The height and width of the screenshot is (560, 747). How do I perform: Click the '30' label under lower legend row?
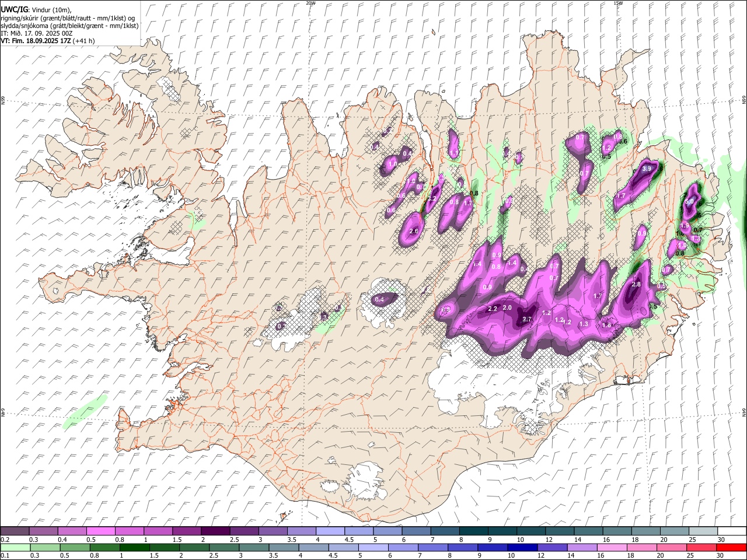click(721, 555)
